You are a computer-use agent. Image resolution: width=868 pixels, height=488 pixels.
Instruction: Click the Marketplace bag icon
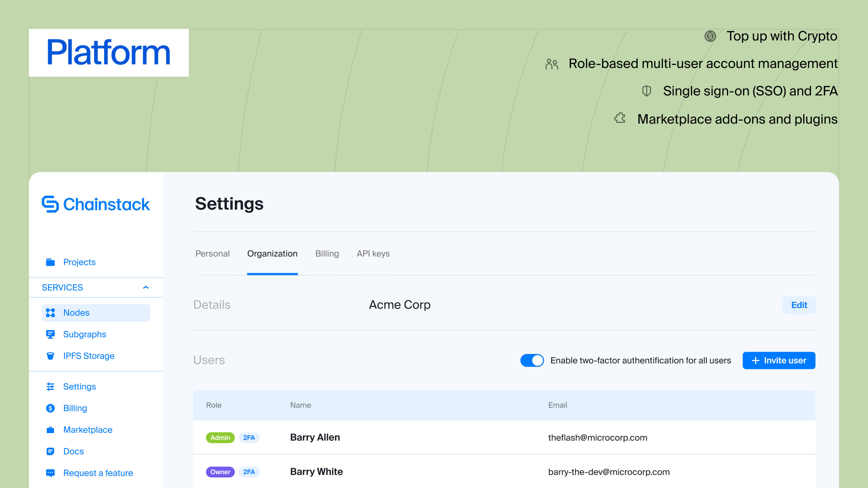[50, 430]
